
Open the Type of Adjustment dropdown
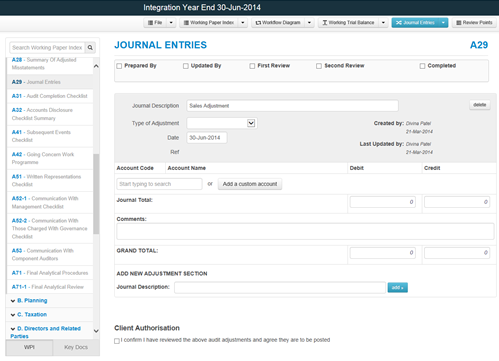[222, 123]
